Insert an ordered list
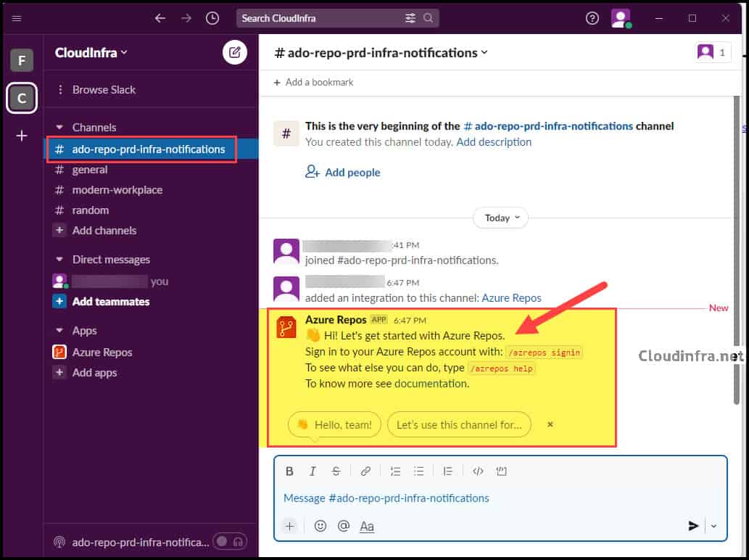Viewport: 749px width, 560px height. [x=395, y=471]
